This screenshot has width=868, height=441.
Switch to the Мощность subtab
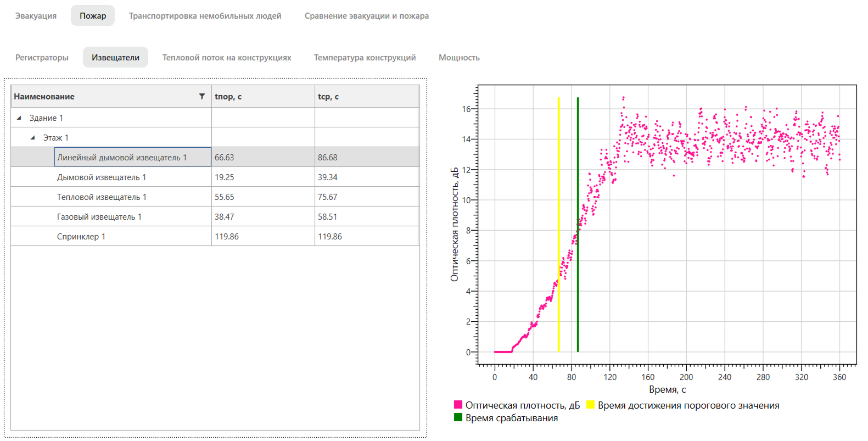pyautogui.click(x=459, y=58)
